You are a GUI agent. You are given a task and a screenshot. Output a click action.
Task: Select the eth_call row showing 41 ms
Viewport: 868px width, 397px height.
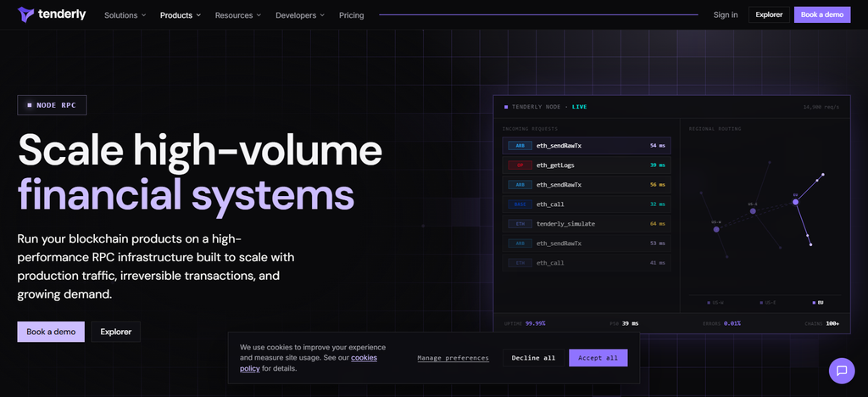(587, 262)
